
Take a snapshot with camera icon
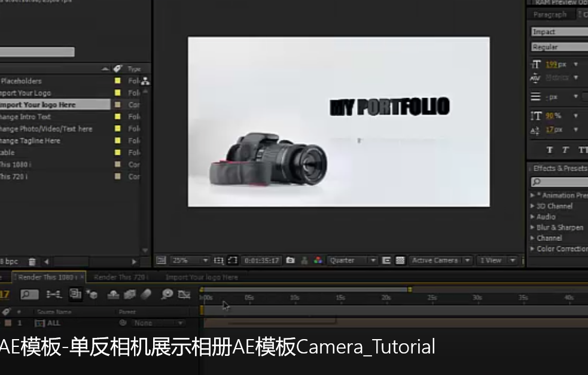click(290, 260)
